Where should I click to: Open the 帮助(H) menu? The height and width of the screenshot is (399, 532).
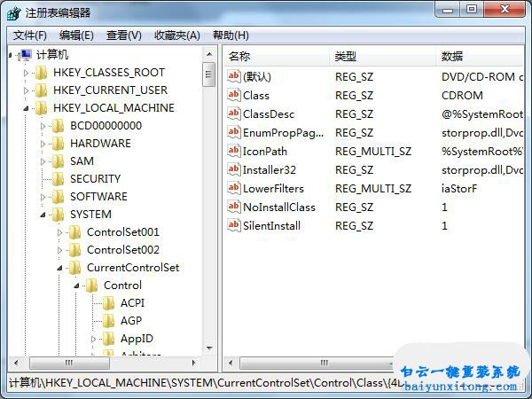tap(231, 35)
